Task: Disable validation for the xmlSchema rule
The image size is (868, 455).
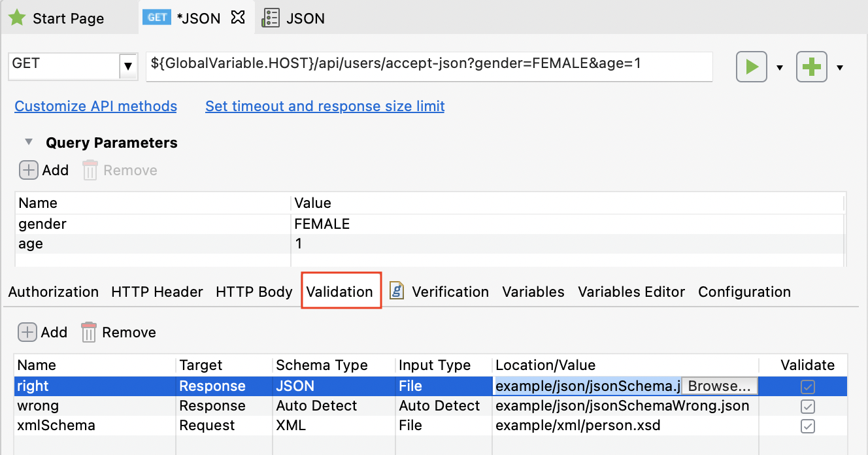Action: pos(807,426)
